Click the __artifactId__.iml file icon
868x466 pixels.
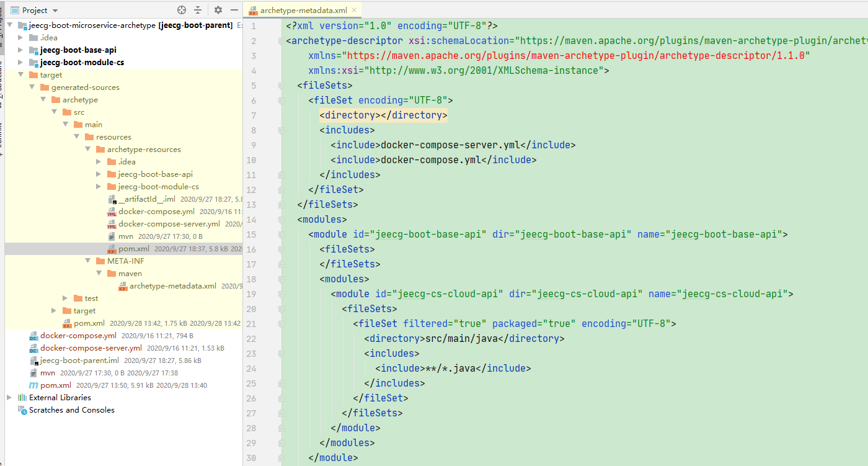coord(112,199)
